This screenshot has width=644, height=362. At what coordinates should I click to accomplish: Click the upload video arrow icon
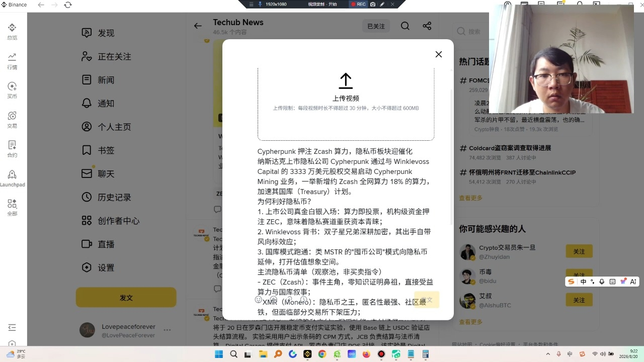click(x=346, y=81)
